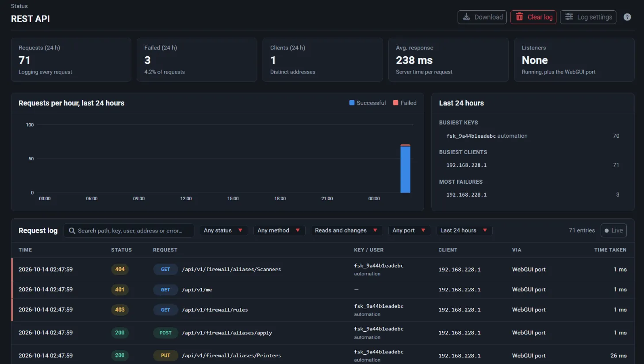Screen dimensions: 644x364
Task: Toggle Live log updates
Action: click(x=613, y=230)
